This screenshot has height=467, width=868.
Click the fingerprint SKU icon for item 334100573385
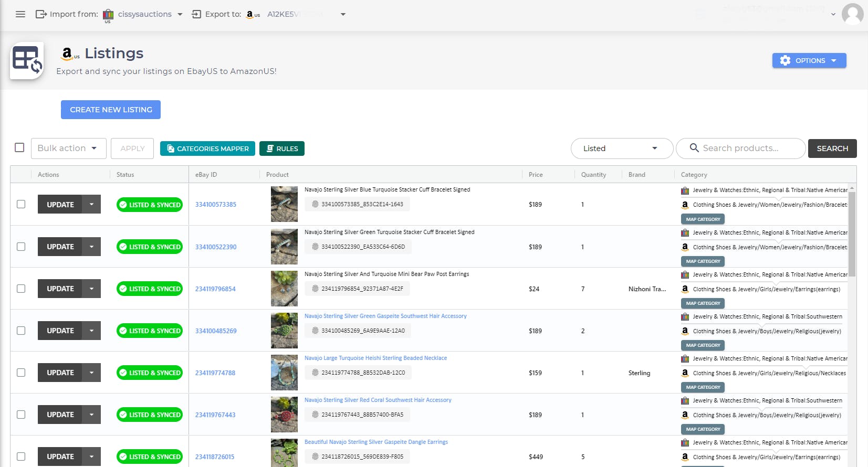pyautogui.click(x=315, y=204)
